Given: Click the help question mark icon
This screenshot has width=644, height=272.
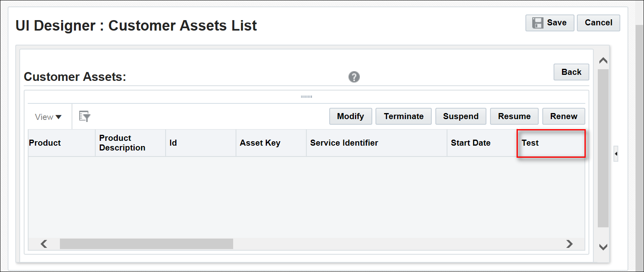Looking at the screenshot, I should (354, 77).
